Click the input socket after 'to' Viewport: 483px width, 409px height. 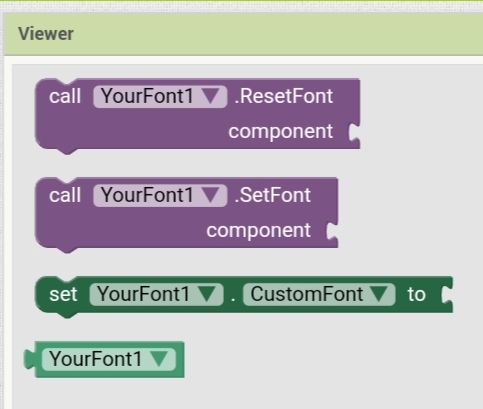tap(447, 294)
